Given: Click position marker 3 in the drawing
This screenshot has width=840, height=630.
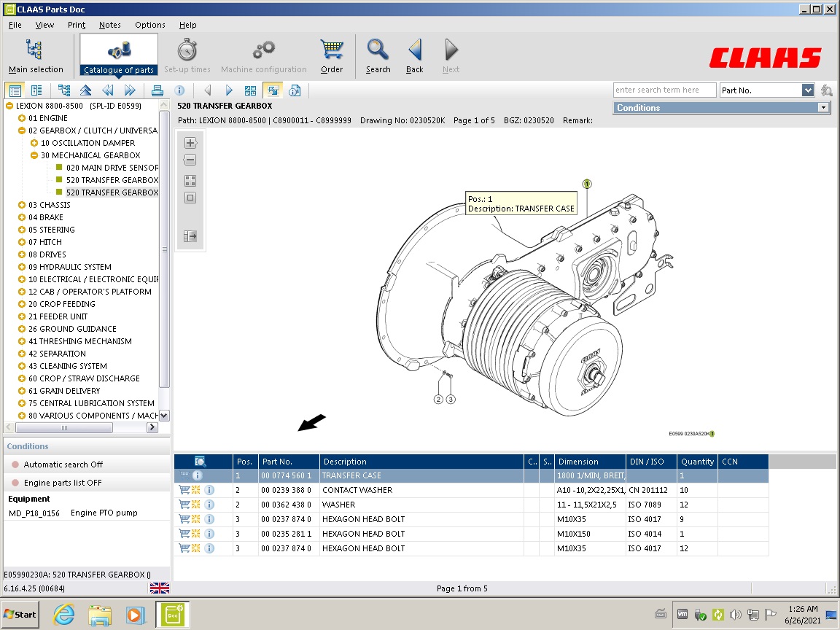Looking at the screenshot, I should pos(451,399).
